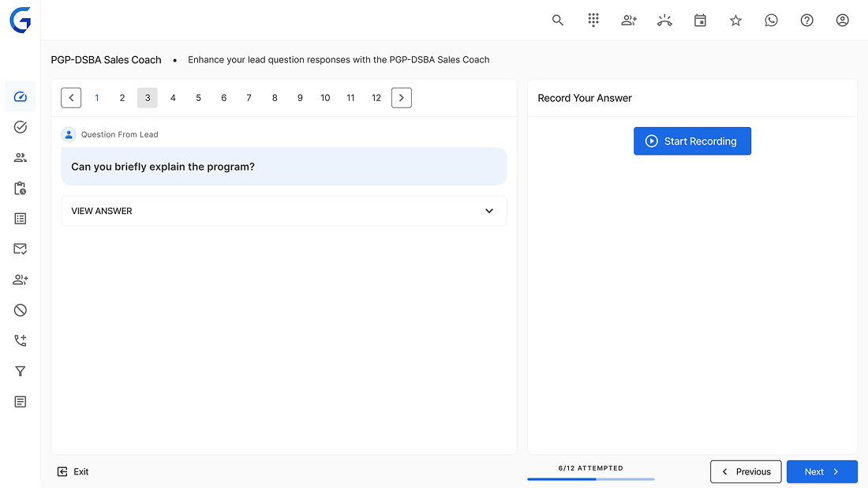The image size is (868, 488).
Task: Open the calendar icon in header
Action: 700,21
